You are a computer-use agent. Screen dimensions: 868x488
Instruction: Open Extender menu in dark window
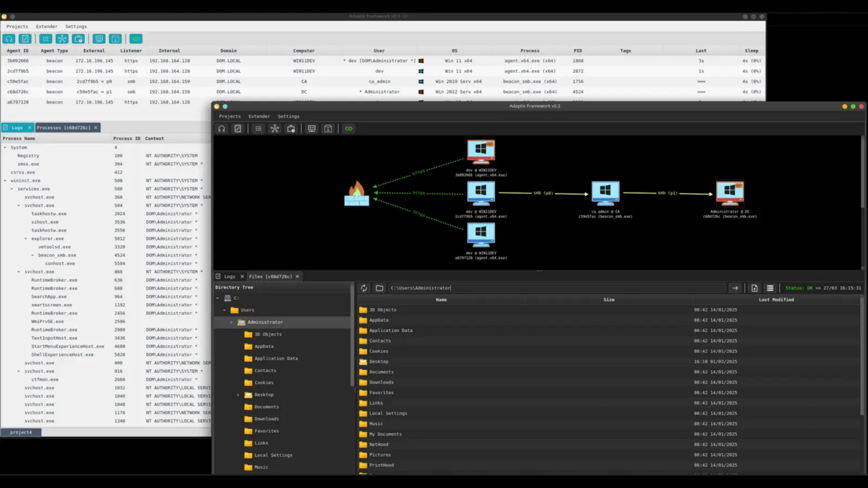coord(259,116)
